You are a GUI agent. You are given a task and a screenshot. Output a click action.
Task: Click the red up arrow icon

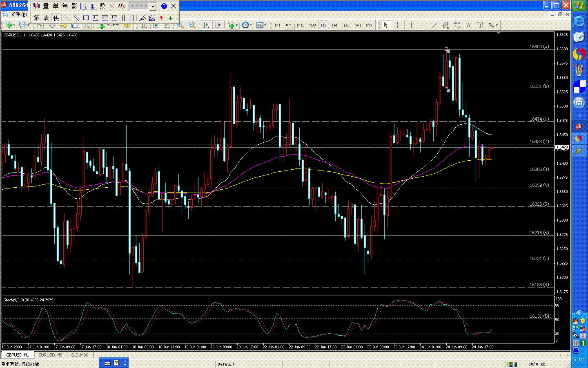point(161,18)
